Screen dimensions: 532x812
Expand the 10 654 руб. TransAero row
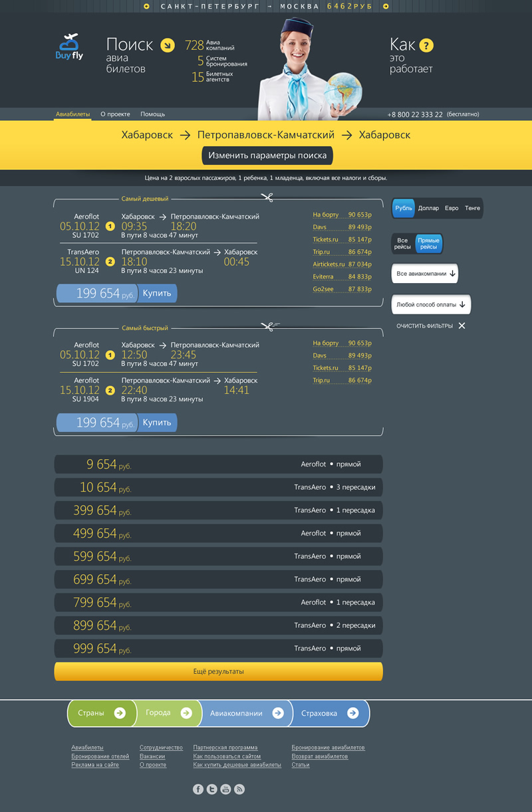pyautogui.click(x=218, y=487)
